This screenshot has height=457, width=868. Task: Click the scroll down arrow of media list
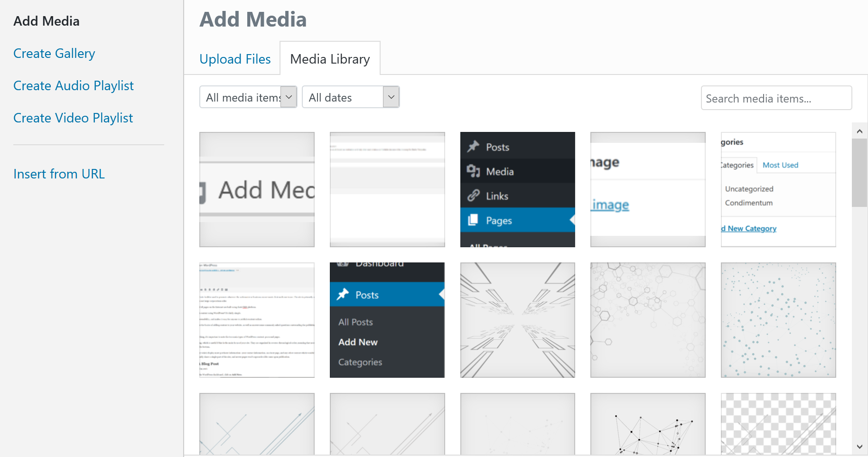coord(859,447)
